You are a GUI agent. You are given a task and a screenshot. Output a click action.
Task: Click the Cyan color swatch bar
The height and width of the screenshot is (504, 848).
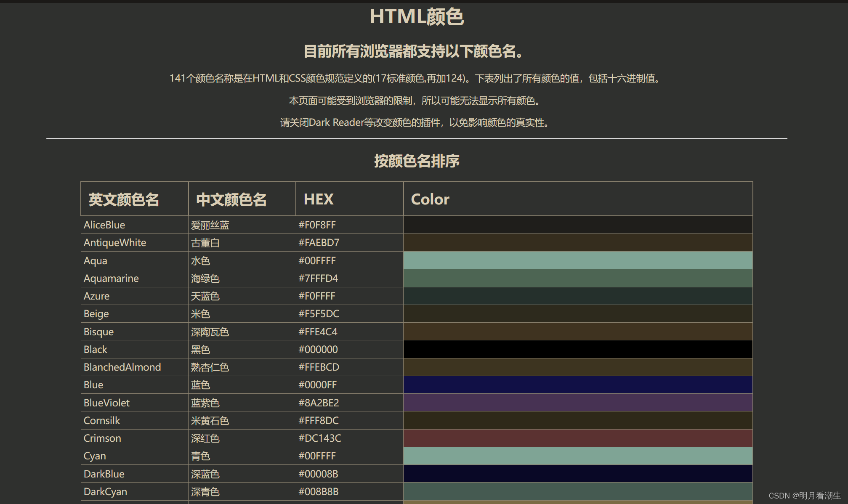pos(578,456)
